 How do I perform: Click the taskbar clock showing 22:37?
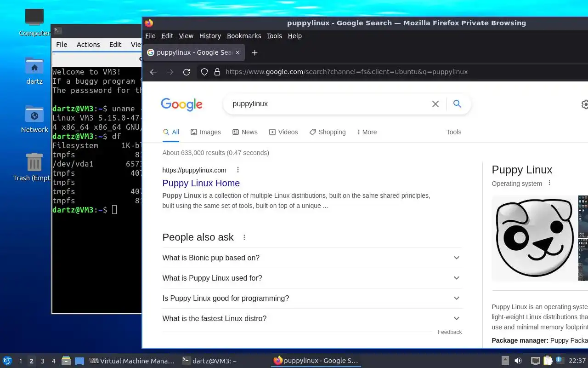point(577,361)
